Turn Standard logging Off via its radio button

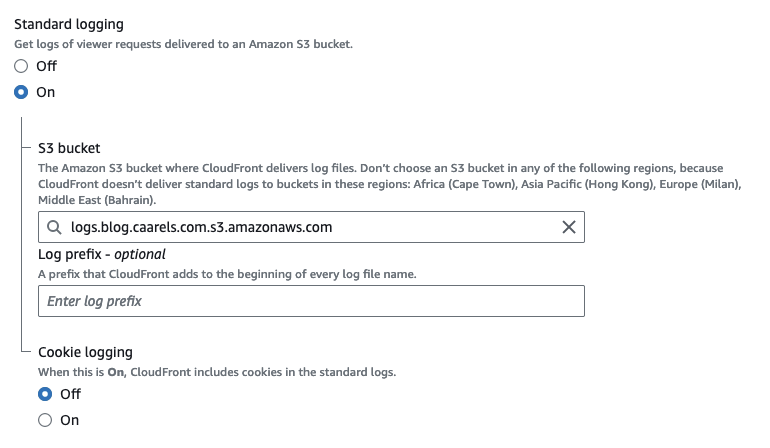coord(21,66)
